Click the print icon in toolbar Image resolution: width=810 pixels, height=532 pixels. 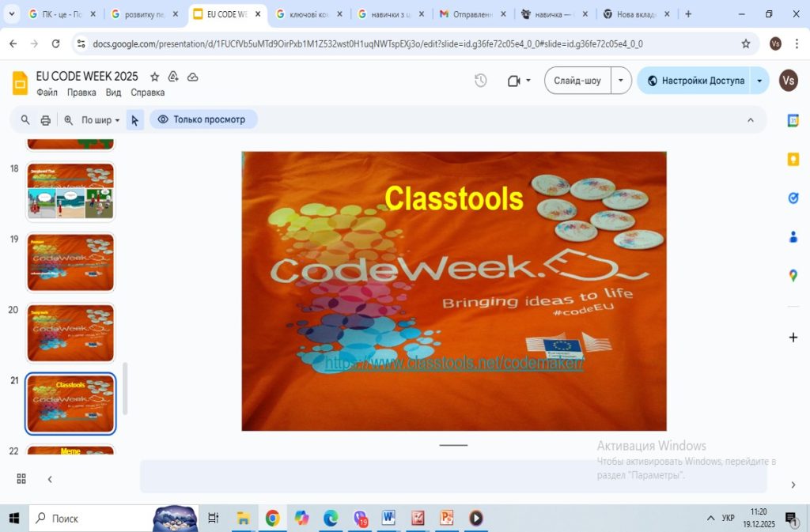pyautogui.click(x=46, y=120)
